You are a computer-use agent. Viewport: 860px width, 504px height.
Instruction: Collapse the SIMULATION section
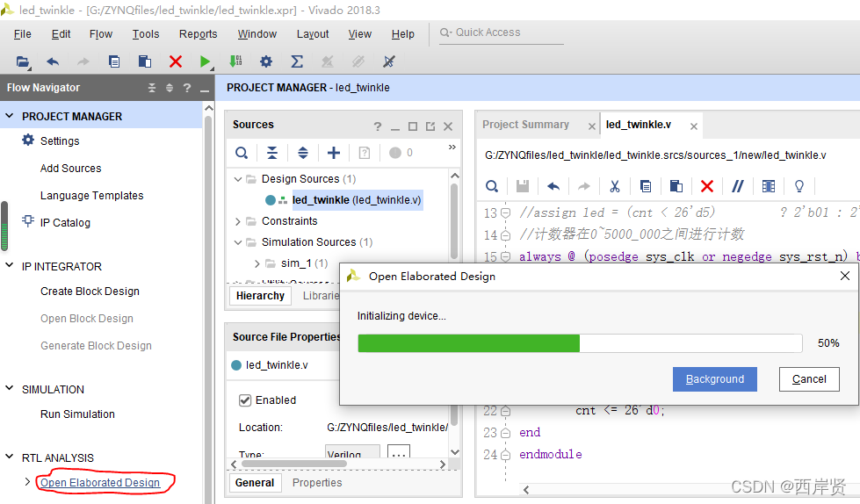coord(10,388)
